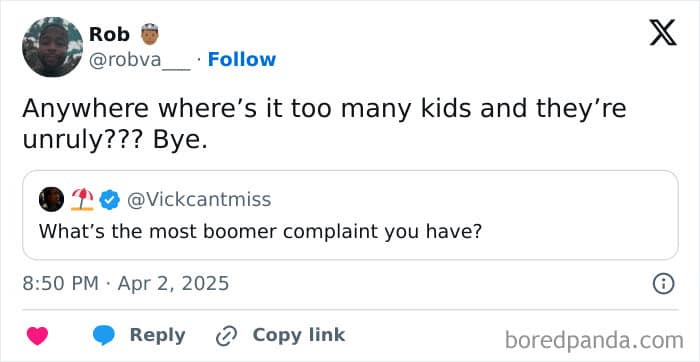This screenshot has width=700, height=362.
Task: Open the quoted author's small avatar
Action: 51,199
